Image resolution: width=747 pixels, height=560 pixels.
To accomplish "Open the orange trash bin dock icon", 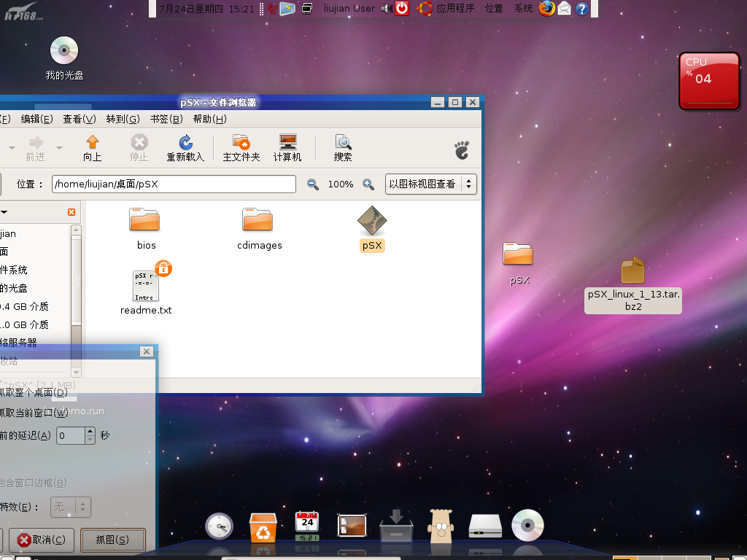I will 263,527.
